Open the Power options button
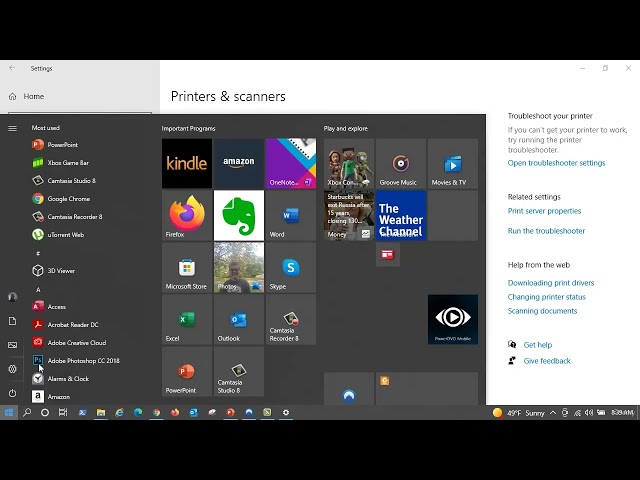The height and width of the screenshot is (480, 640). [x=13, y=393]
